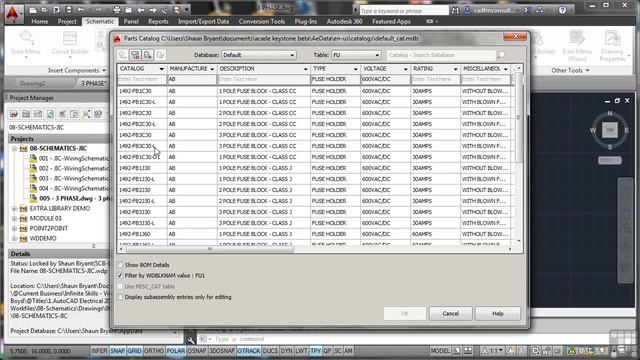640x360 pixels.
Task: Click the Type a keyword or phrase search box
Action: 403,11
